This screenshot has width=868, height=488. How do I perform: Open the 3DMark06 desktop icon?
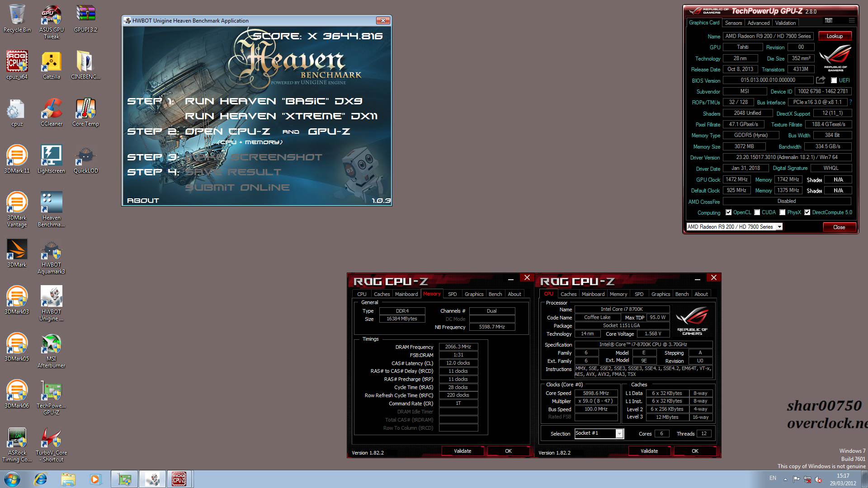(17, 394)
